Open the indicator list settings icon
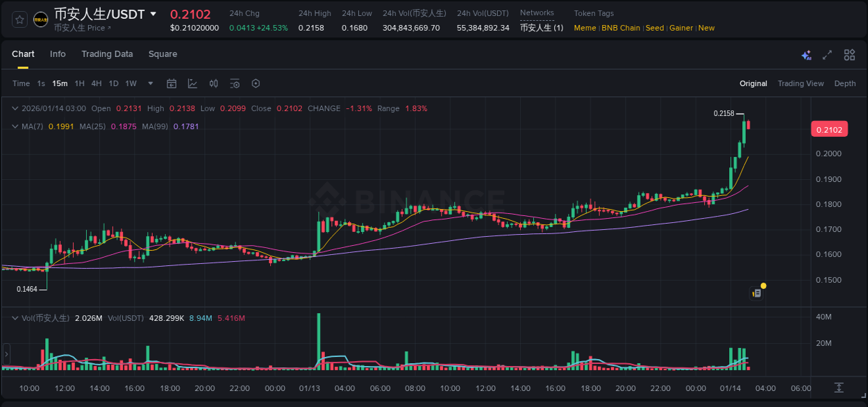Viewport: 868px width, 407px height. (235, 83)
